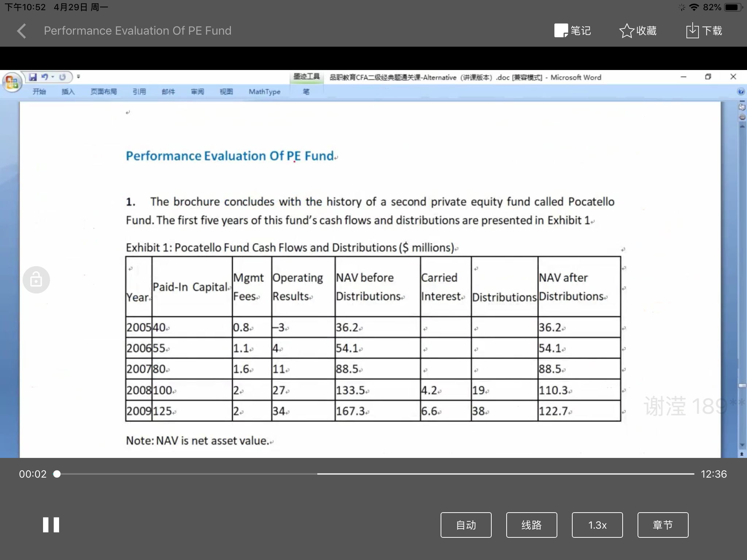Screen dimensions: 747x560
Task: Change the 1.3x playback speed
Action: (x=597, y=525)
